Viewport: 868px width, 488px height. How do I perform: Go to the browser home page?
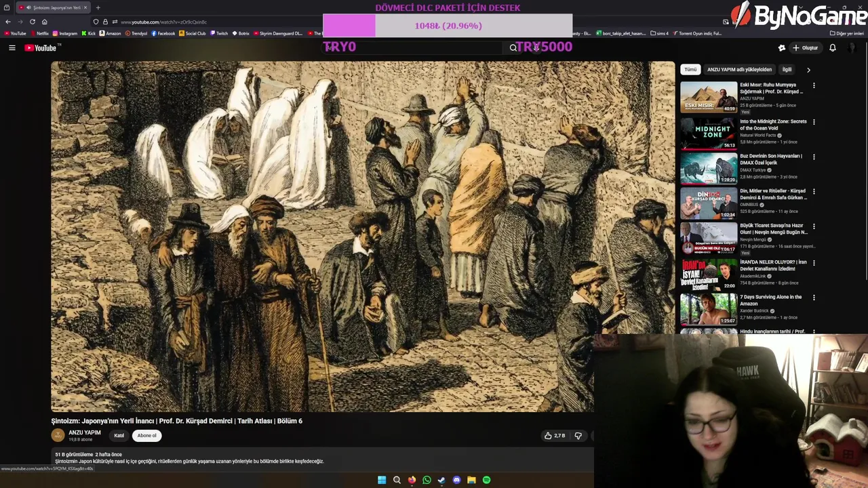click(x=44, y=22)
